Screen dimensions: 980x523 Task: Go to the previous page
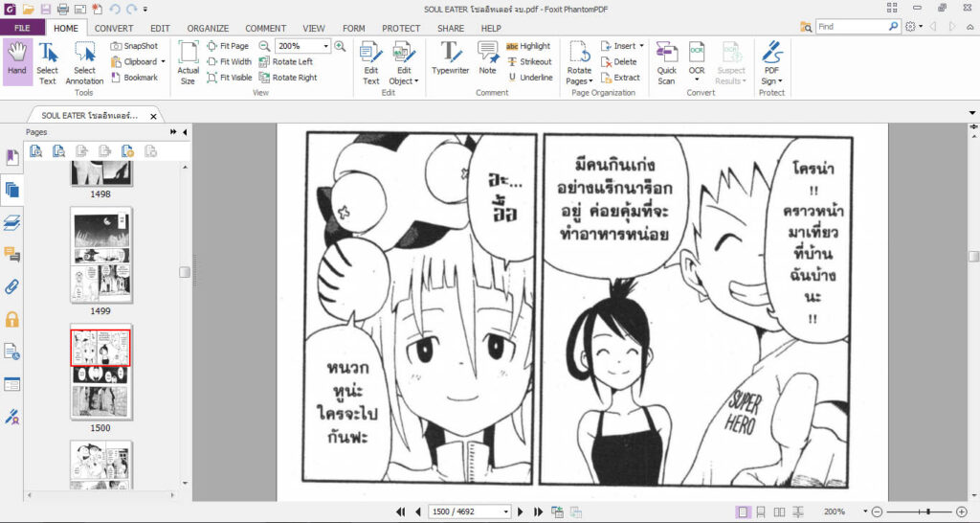418,512
